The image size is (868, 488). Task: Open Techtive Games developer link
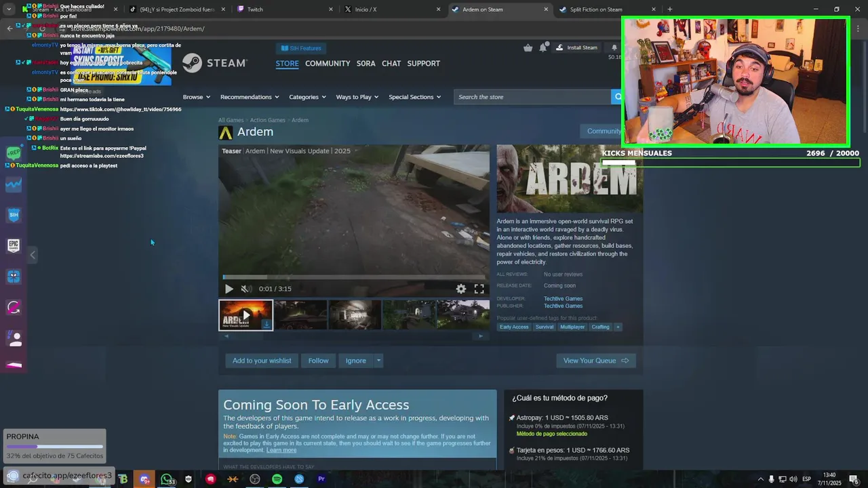tap(563, 298)
